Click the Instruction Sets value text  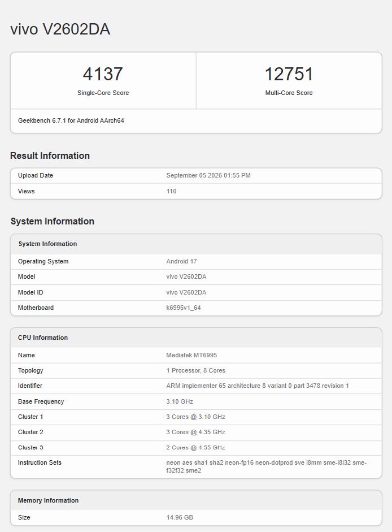(x=266, y=466)
